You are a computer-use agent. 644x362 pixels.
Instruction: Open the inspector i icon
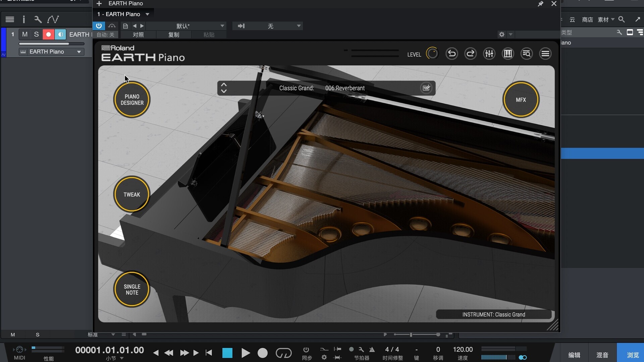(23, 19)
